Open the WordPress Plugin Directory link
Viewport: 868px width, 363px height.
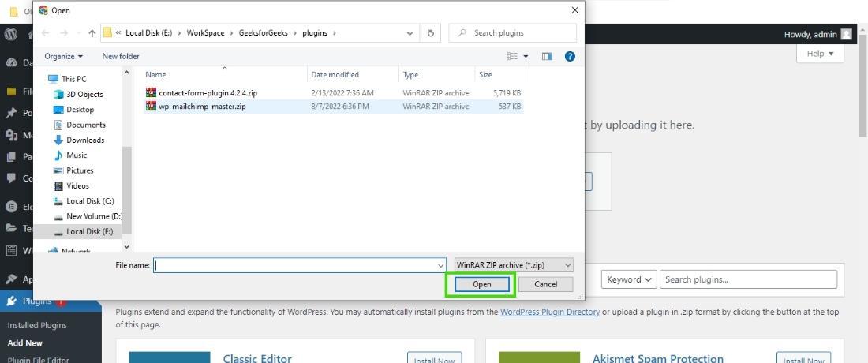[550, 312]
